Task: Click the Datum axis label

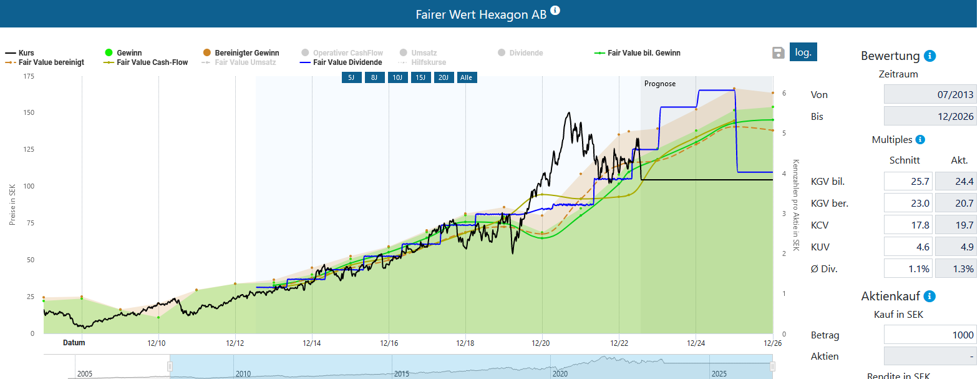Action: coord(74,343)
